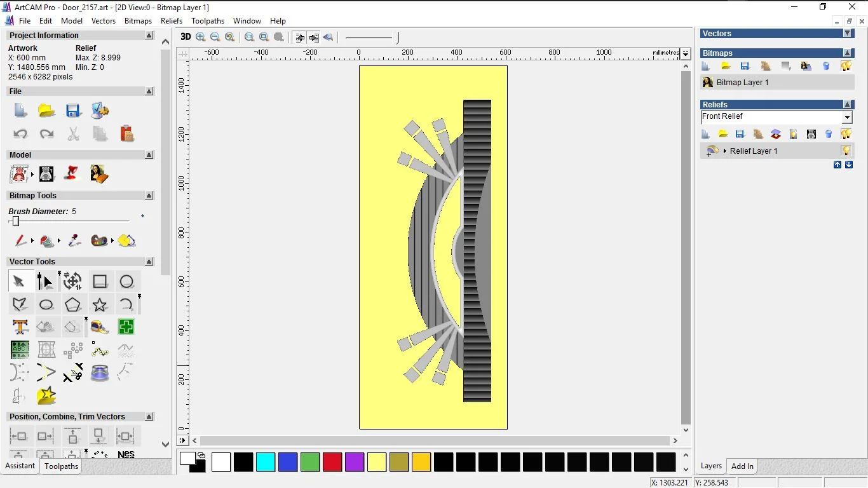Image resolution: width=868 pixels, height=488 pixels.
Task: Click the 3D view button
Action: [x=186, y=37]
